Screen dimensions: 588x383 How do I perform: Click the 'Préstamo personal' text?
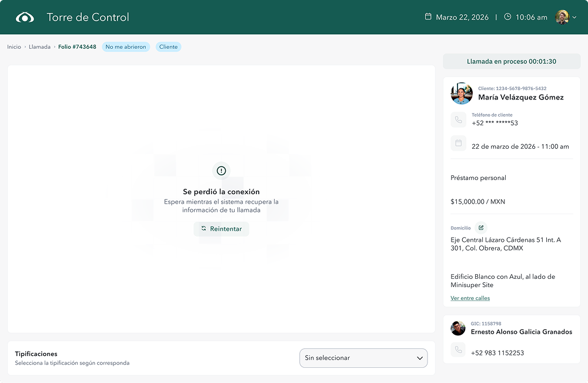click(478, 178)
